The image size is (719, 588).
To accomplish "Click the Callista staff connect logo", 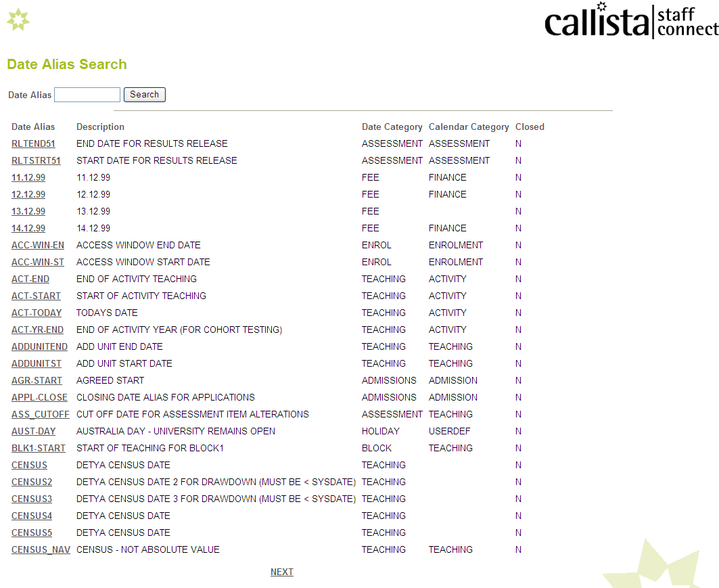I will 630,21.
